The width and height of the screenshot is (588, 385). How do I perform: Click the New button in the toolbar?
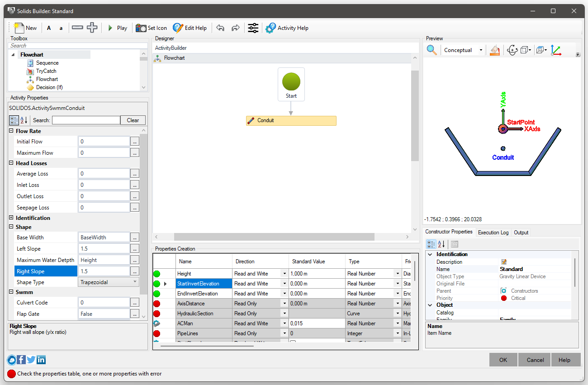[25, 28]
